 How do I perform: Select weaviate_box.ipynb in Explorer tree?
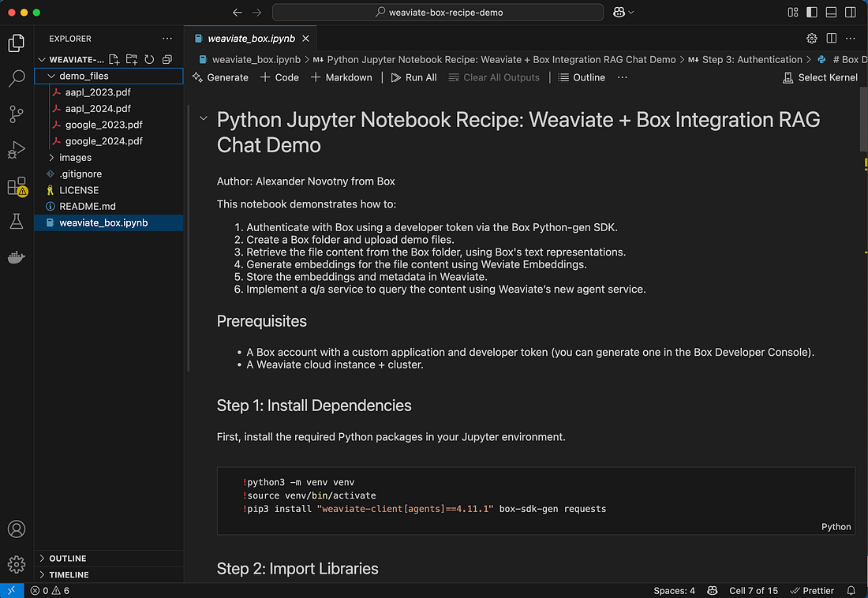tap(109, 222)
